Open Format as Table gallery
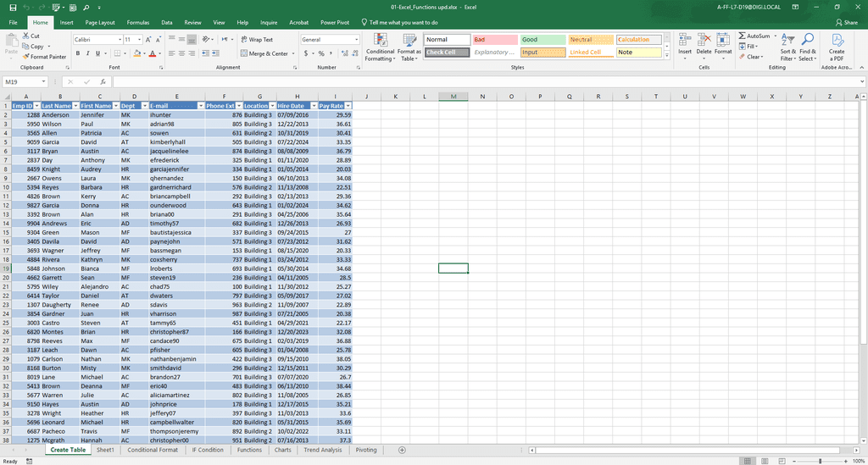Viewport: 868px width, 465px height. click(x=409, y=47)
